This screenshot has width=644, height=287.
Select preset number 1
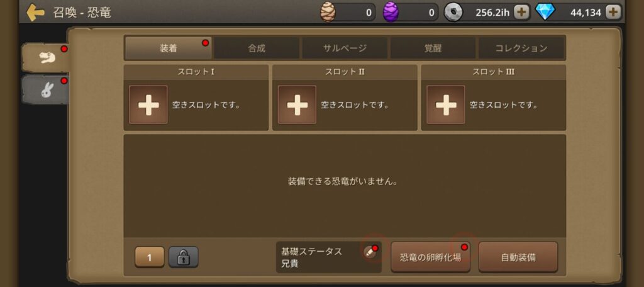(150, 257)
